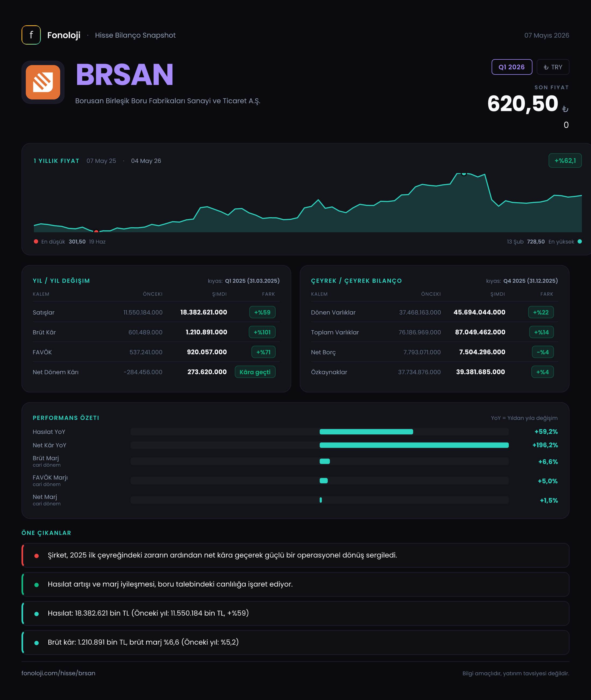Click the +%59 badge in Satışlar row
Image resolution: width=591 pixels, height=700 pixels.
coord(262,312)
